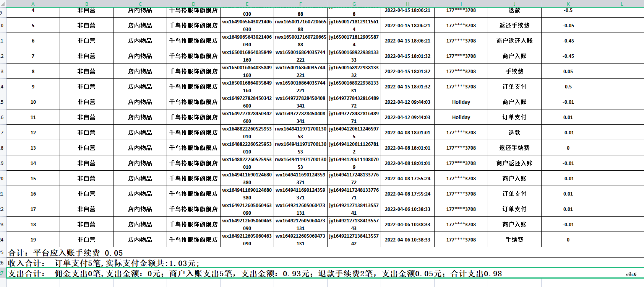Screen dimensions: 644x287
Task: Select the column A header
Action: [x=33, y=4]
